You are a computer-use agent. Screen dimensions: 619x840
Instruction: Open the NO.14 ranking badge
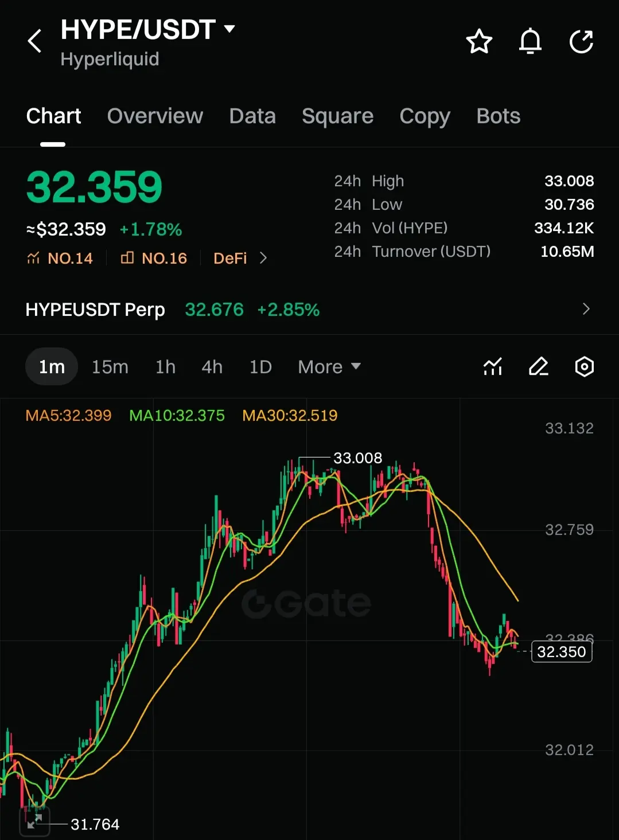[60, 258]
